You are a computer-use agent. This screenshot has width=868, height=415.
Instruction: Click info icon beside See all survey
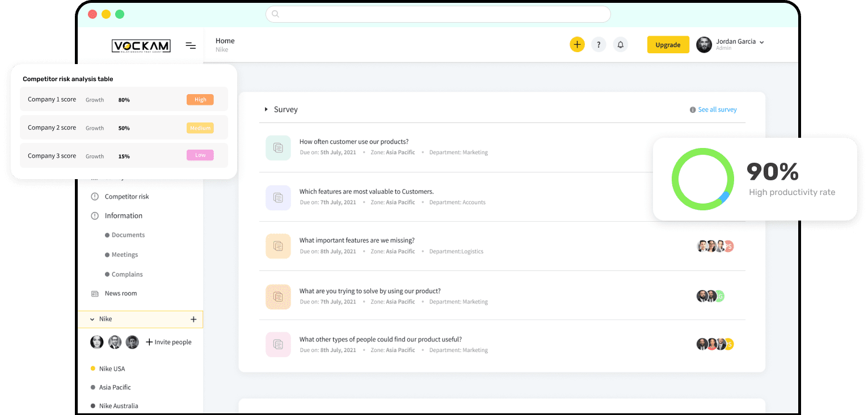693,110
